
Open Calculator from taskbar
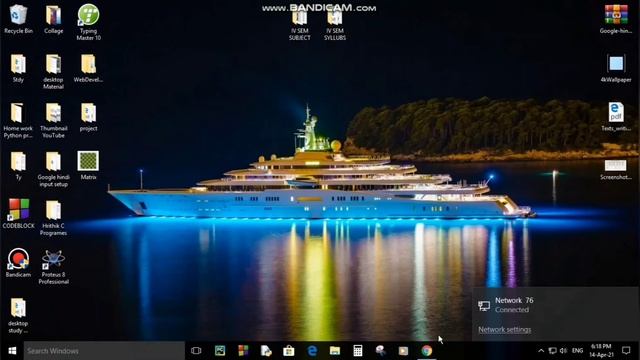[x=358, y=351]
